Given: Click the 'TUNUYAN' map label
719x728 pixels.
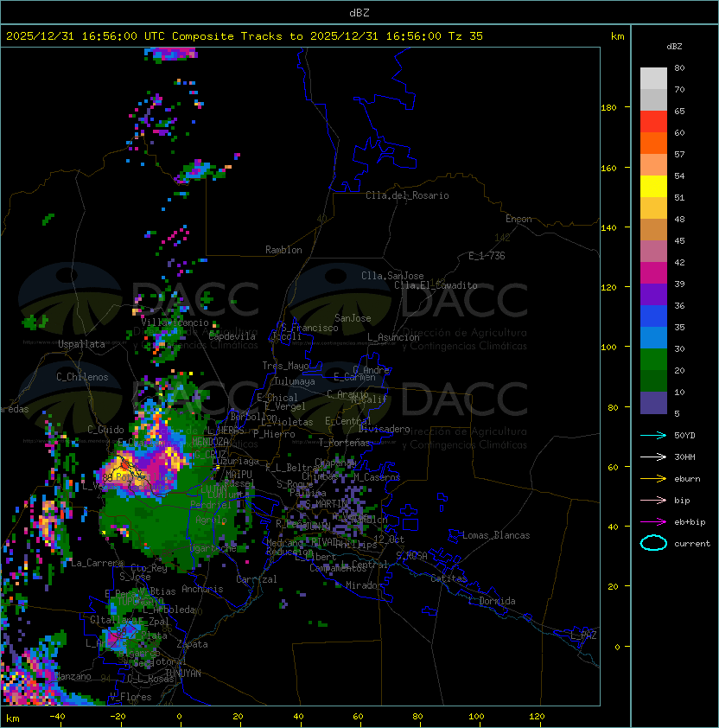Looking at the screenshot, I should pyautogui.click(x=183, y=674).
